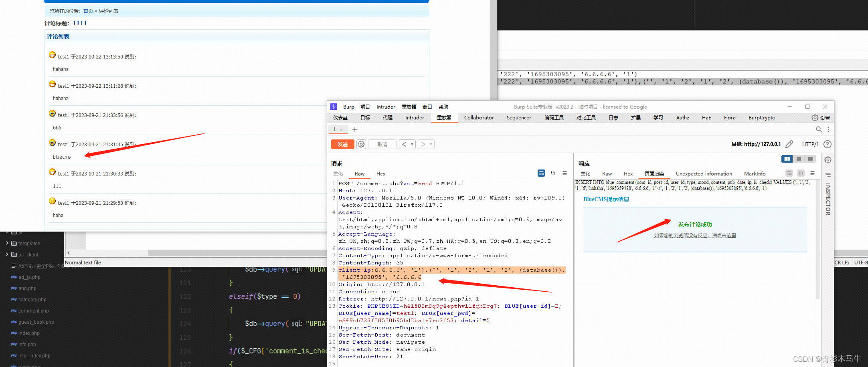Click the 发送 send button
868x367 pixels.
[343, 144]
